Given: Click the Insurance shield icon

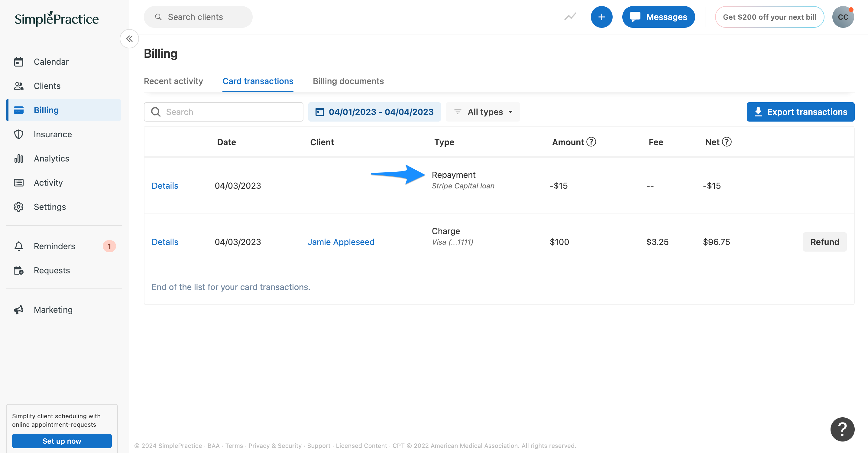Looking at the screenshot, I should [x=18, y=134].
